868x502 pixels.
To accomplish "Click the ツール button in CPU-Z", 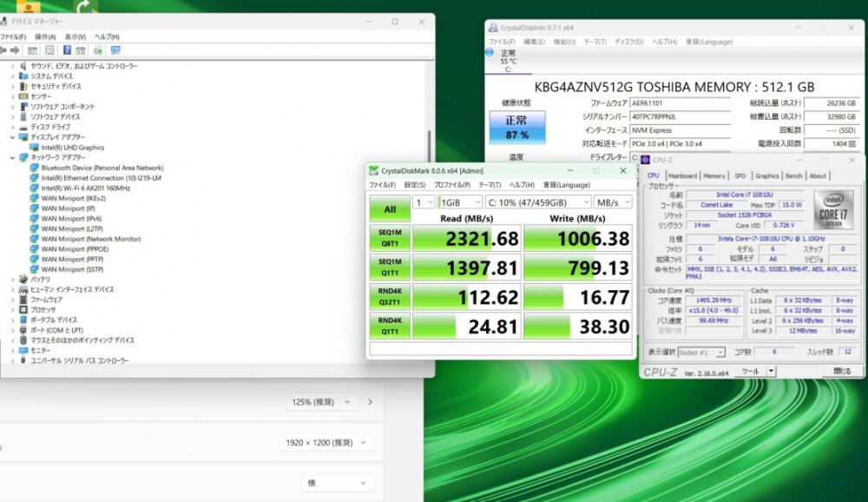I will click(x=751, y=371).
